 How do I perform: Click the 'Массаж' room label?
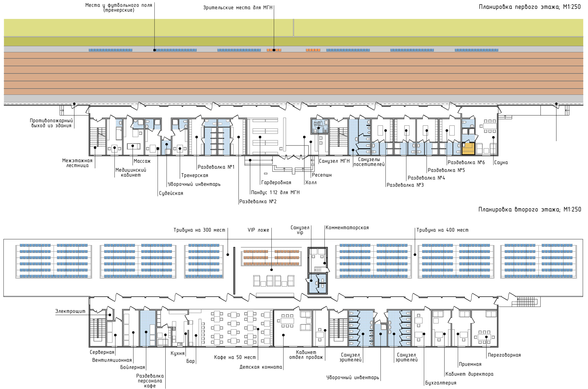point(142,161)
